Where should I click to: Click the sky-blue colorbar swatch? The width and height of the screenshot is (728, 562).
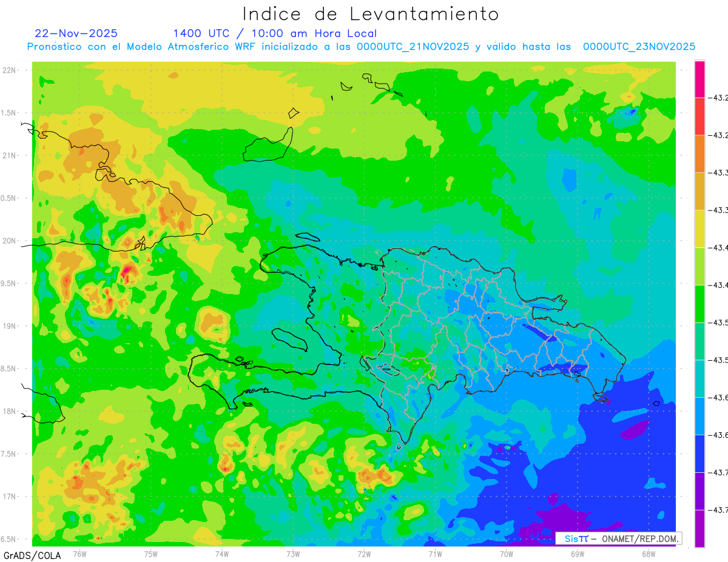pos(699,416)
